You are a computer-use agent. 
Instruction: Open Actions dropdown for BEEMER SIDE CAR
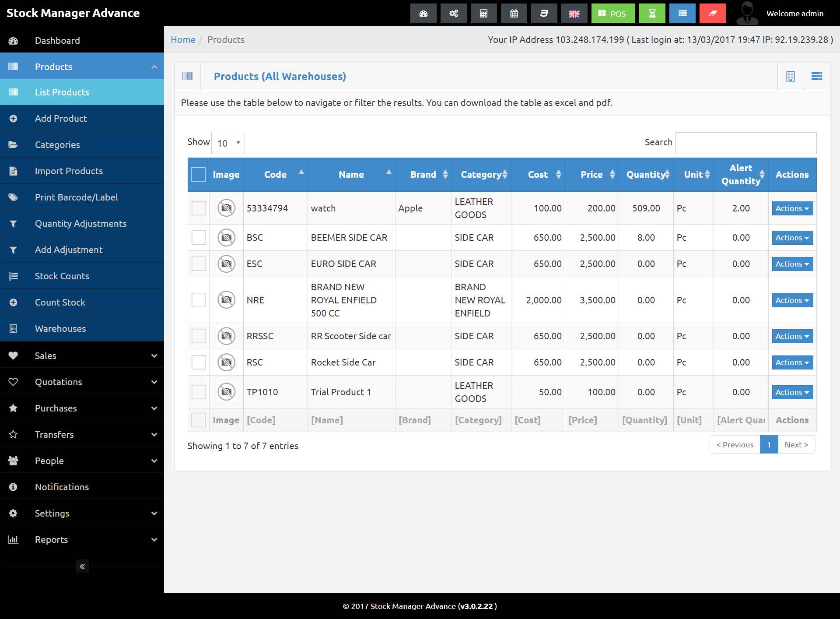point(792,238)
